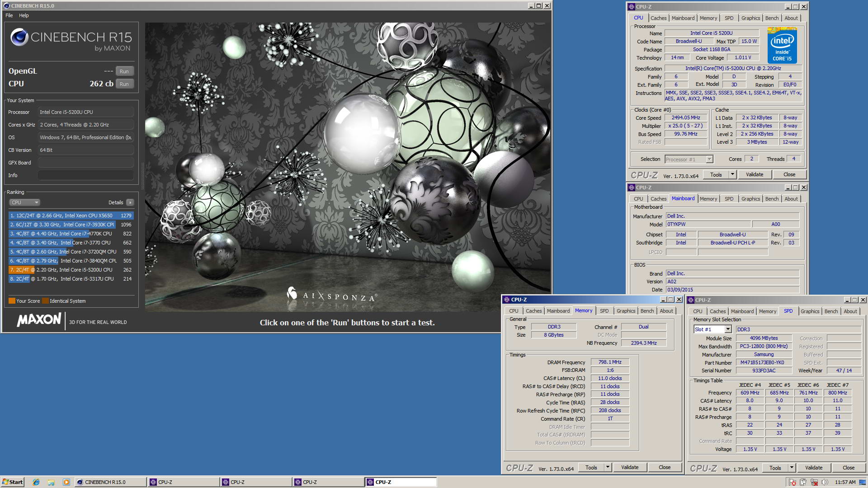Click the title icon of the CPU-Z CPU window

coord(632,7)
